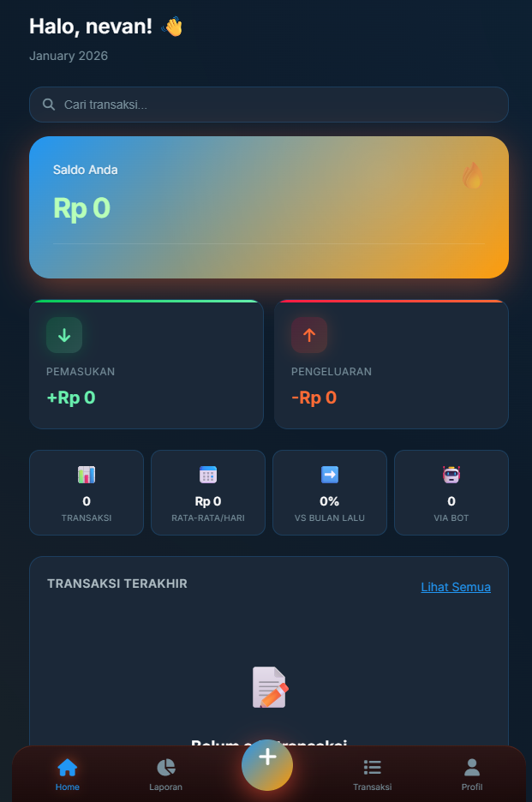Select the Pemasukan green down-arrow icon

tap(64, 335)
